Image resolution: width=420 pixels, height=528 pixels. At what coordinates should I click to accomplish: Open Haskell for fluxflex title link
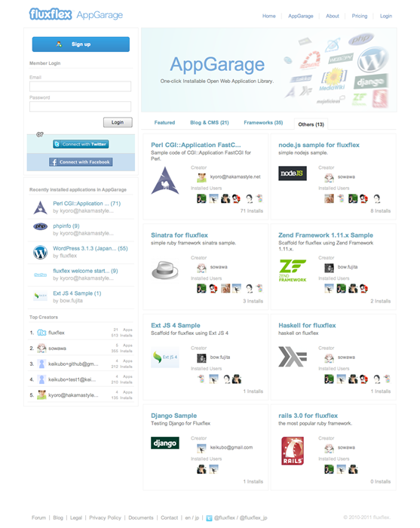tap(307, 325)
